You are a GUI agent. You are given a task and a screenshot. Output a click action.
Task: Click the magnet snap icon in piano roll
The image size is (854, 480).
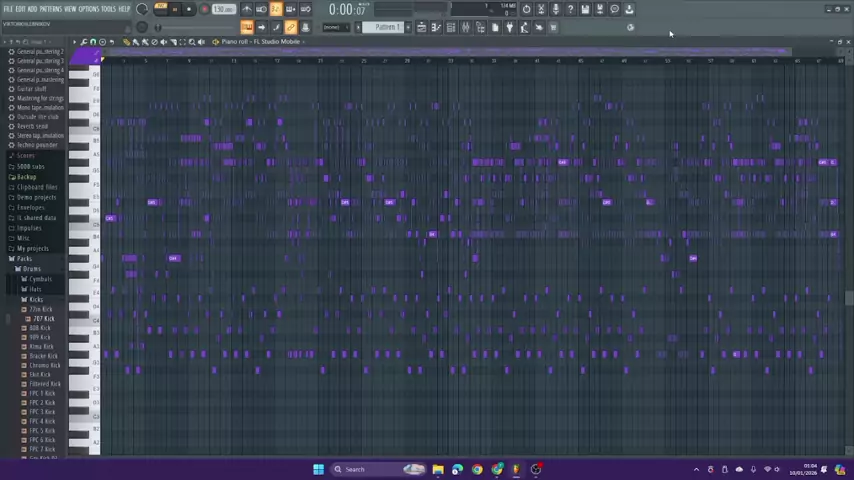coord(94,42)
